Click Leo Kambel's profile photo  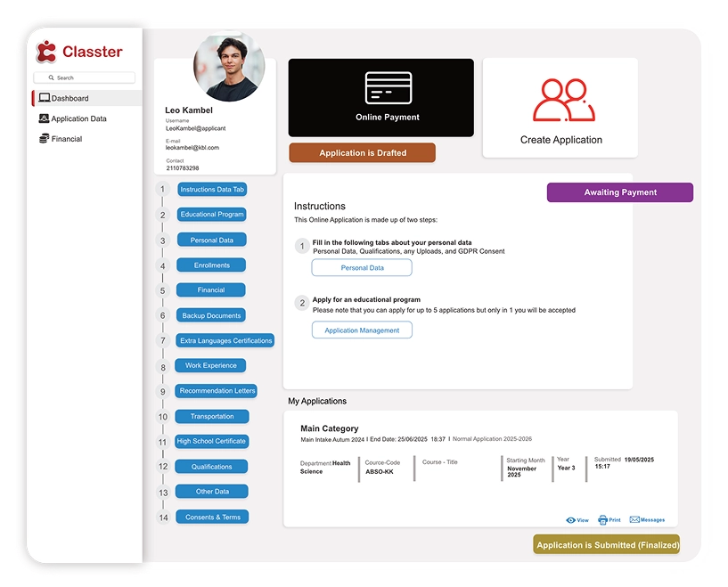[229, 68]
